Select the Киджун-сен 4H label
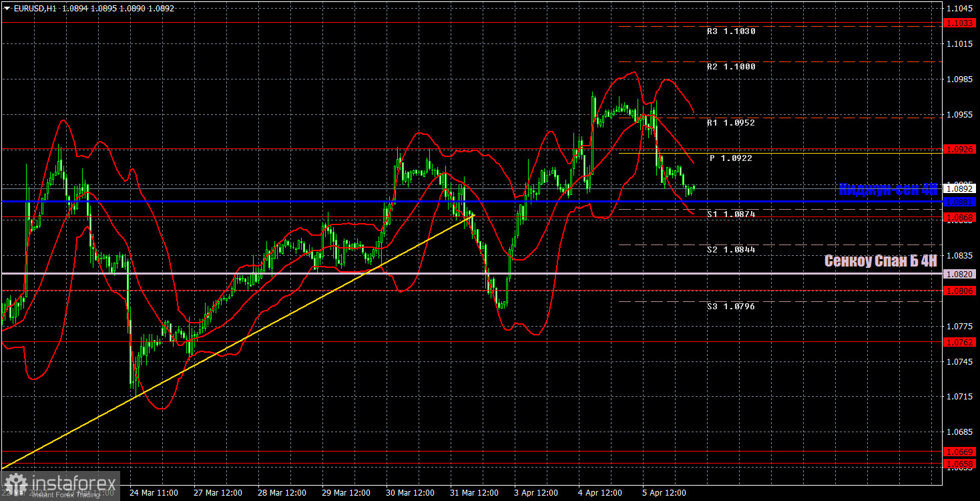 [x=888, y=190]
